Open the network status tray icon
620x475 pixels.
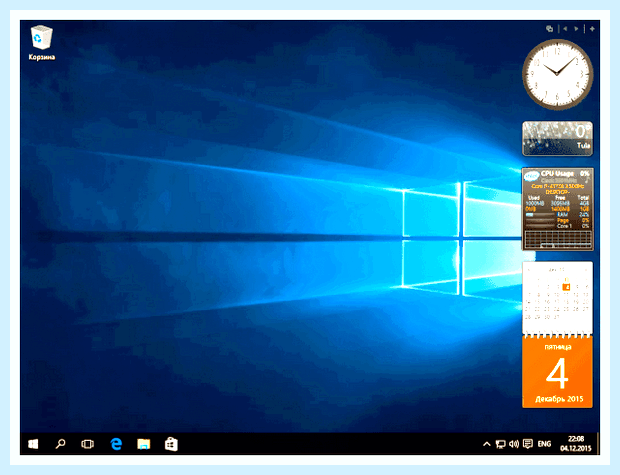coord(501,444)
